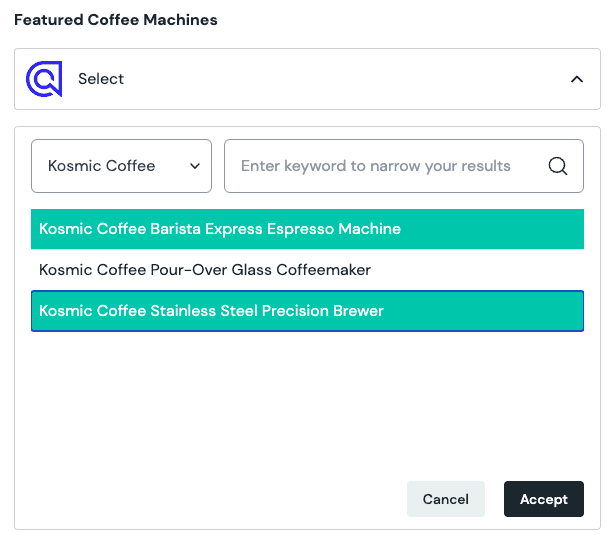This screenshot has width=615, height=535.
Task: Click the blue Q logo icon
Action: [44, 79]
